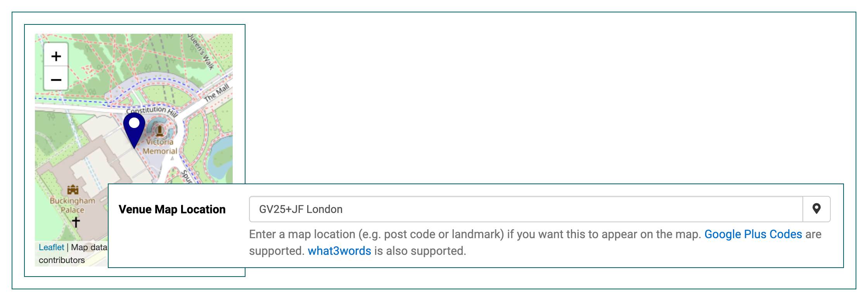Image resolution: width=868 pixels, height=301 pixels.
Task: Click the Victoria Memorial map label
Action: tap(160, 147)
